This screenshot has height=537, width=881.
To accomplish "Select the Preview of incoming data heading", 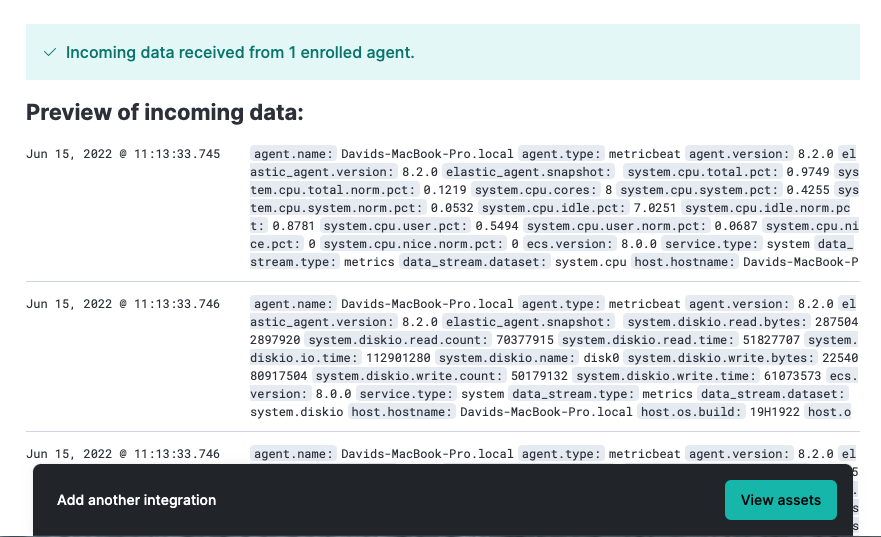I will point(164,112).
